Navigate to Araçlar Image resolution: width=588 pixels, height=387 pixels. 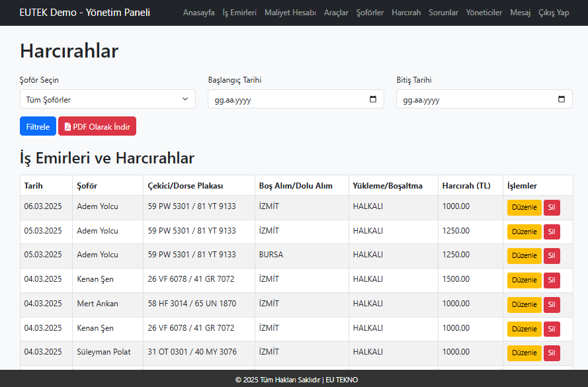tap(336, 13)
